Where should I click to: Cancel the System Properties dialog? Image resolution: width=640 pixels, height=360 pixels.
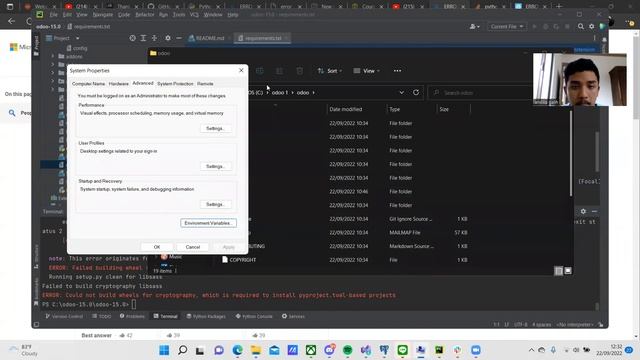(x=193, y=247)
